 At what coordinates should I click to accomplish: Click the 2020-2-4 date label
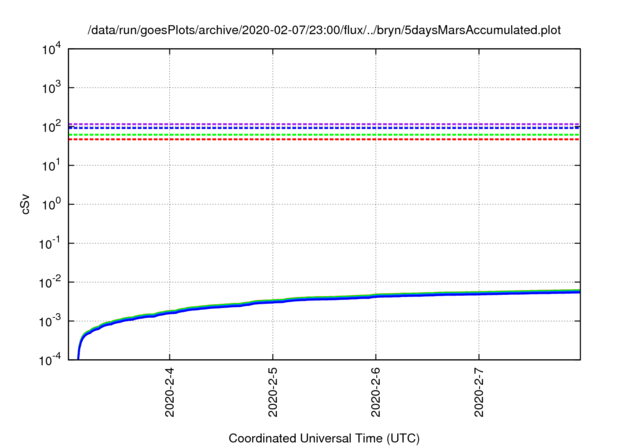point(169,392)
